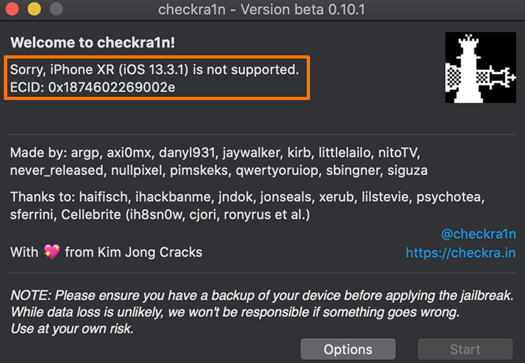Click the checkra1n chess piece logo

[480, 67]
